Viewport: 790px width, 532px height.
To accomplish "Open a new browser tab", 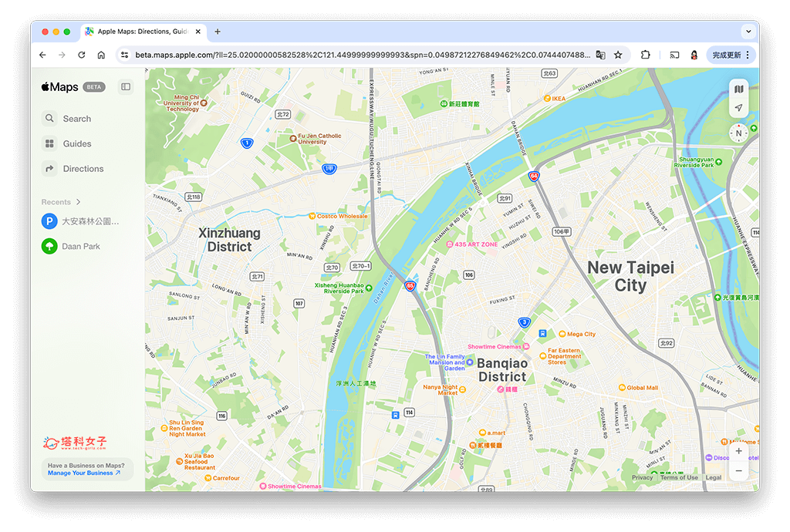I will [218, 31].
